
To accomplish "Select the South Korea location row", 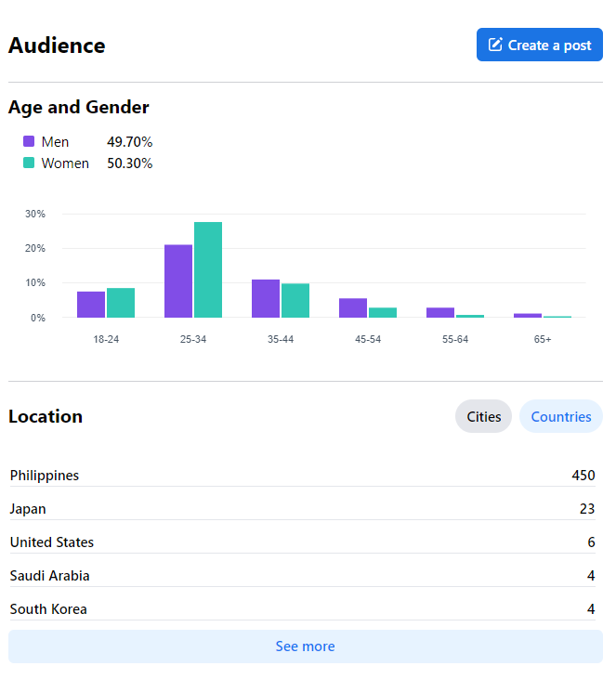I will [x=302, y=609].
